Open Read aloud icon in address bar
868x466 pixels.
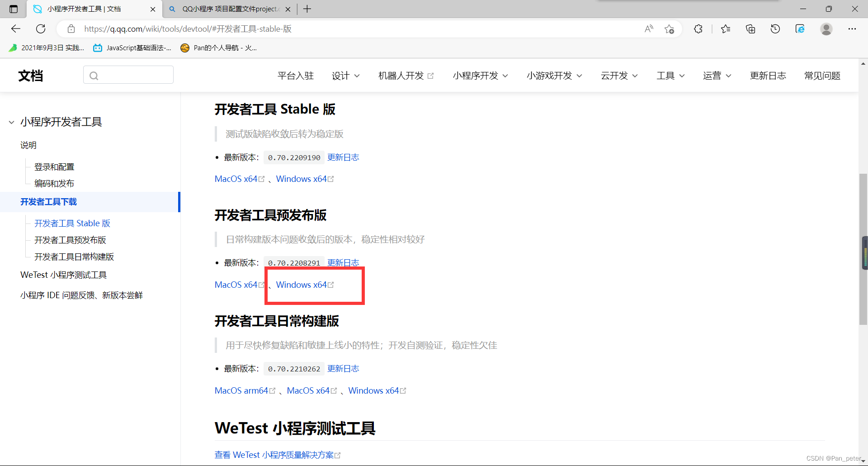click(649, 29)
